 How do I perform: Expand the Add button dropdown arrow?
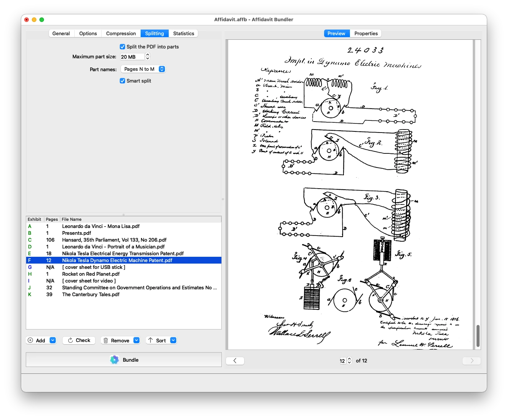[53, 340]
